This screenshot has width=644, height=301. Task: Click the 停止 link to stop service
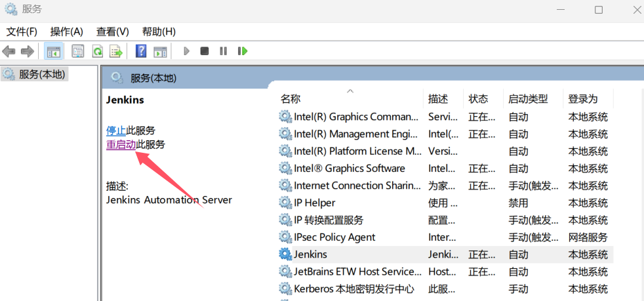(116, 131)
